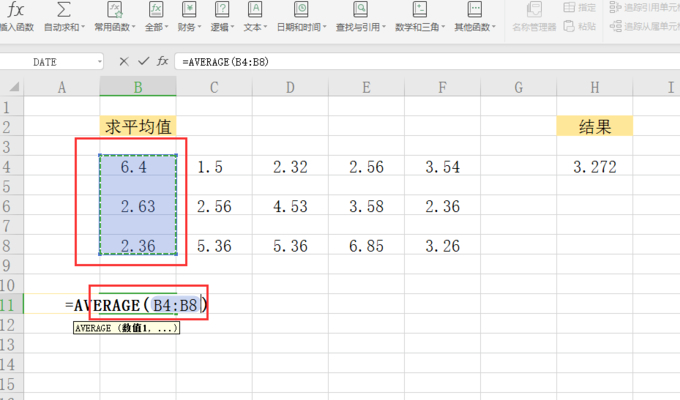
Task: Click in the formula bar input =AVERAGE(B4:B8)
Action: pos(427,62)
